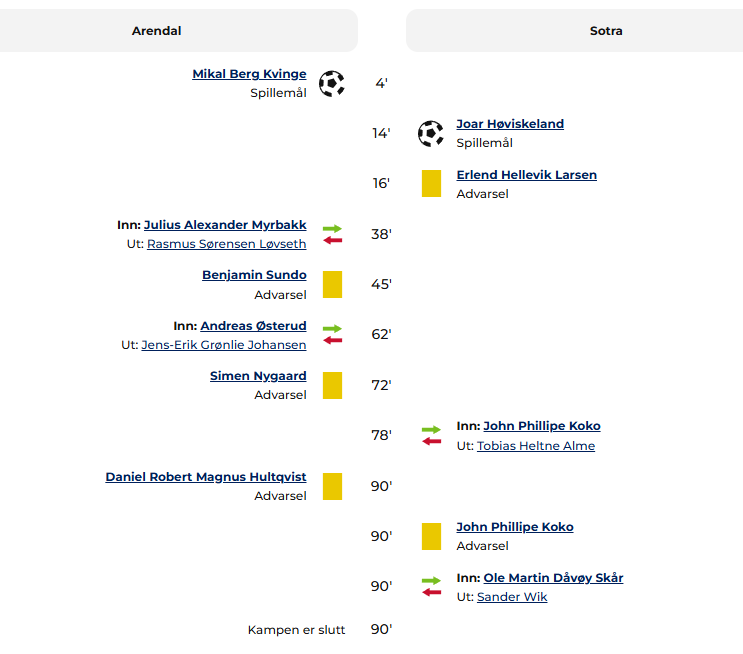Screen dimensions: 743x654
Task: Click Simen Nygaard's yellow card icon
Action: [332, 385]
